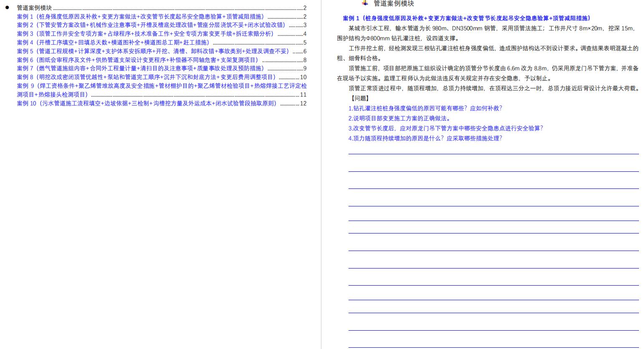
Task: Click question 4 about 顶力随顶程持续增加
Action: [x=424, y=138]
